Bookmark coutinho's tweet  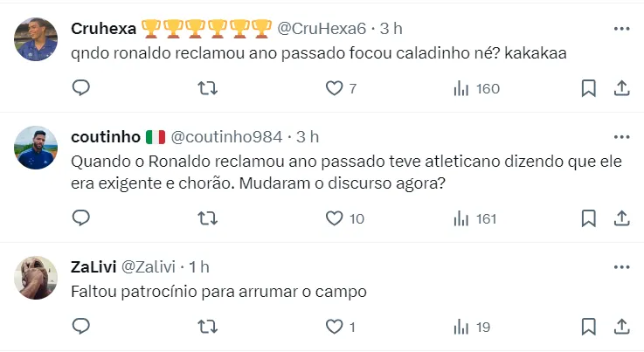click(589, 218)
